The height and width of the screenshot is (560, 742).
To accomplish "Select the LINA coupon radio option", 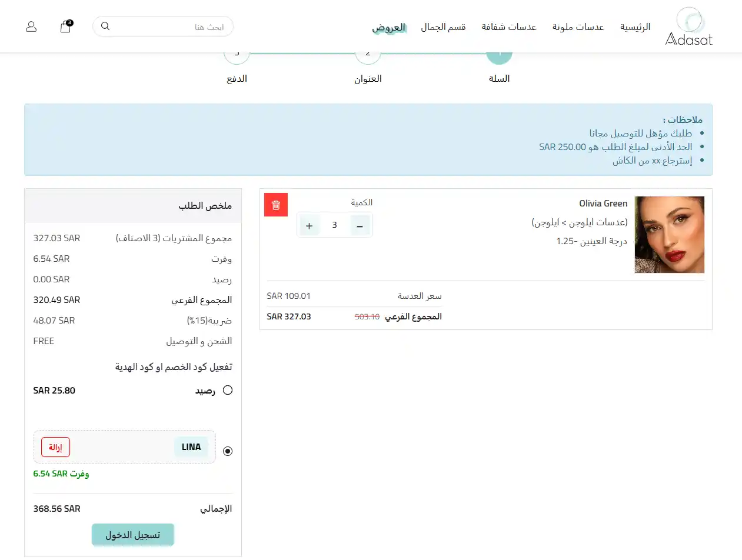I will 228,451.
